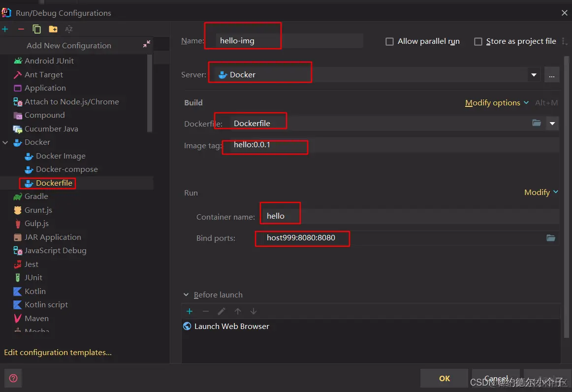Edit selected before-launch task pencil icon
This screenshot has width=572, height=392.
(x=222, y=311)
